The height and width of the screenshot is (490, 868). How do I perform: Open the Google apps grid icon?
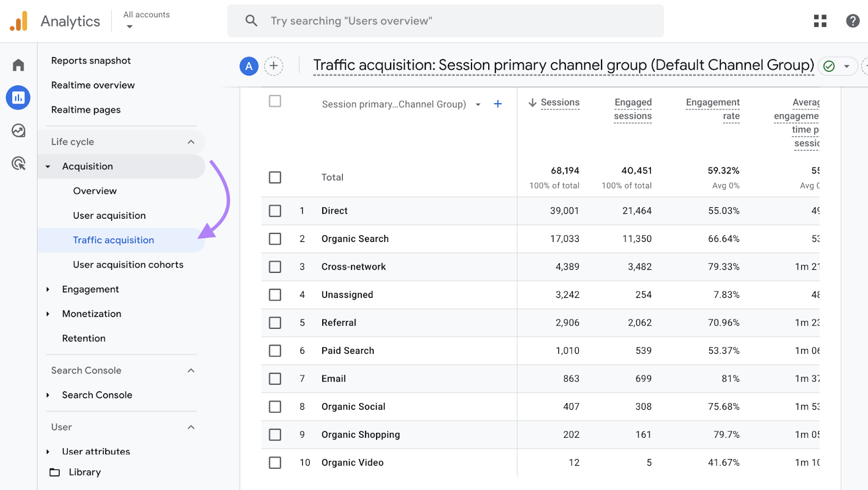tap(820, 21)
